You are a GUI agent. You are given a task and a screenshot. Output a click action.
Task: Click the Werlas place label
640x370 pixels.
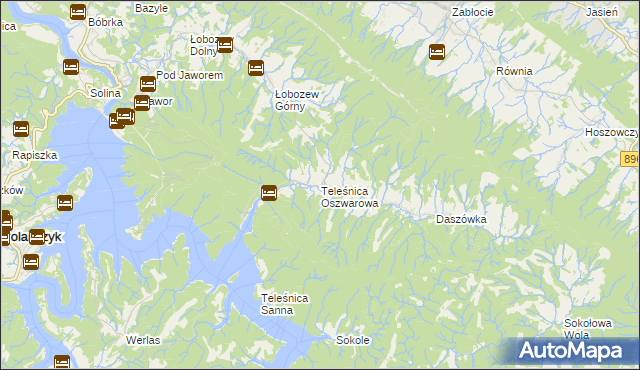(143, 340)
